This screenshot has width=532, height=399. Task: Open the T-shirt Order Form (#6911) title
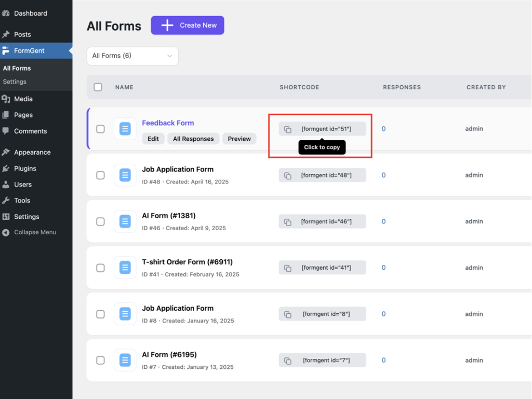click(187, 262)
